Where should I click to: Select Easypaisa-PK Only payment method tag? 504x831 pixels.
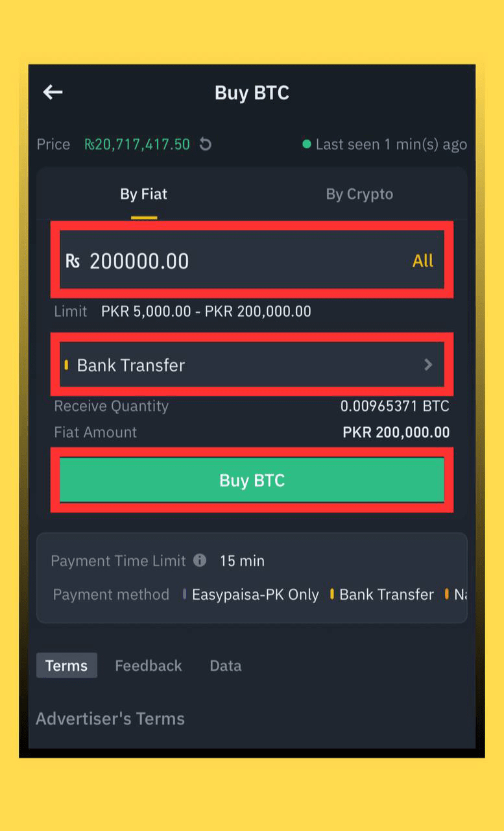pos(255,595)
